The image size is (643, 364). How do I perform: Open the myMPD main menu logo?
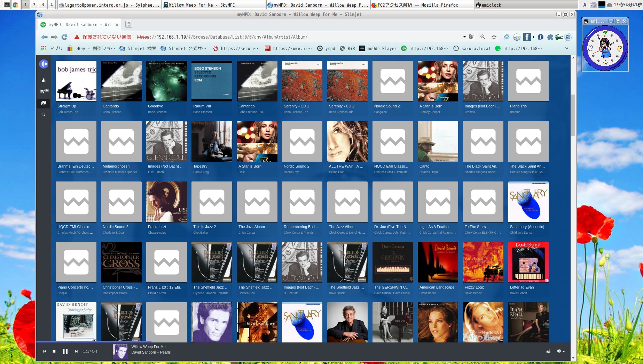tap(44, 64)
